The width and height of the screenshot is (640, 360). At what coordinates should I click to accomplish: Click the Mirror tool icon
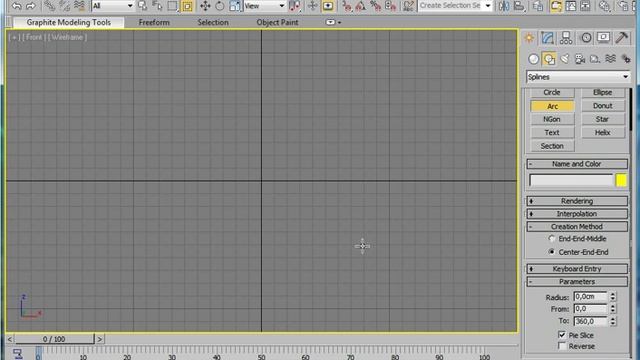click(x=504, y=6)
